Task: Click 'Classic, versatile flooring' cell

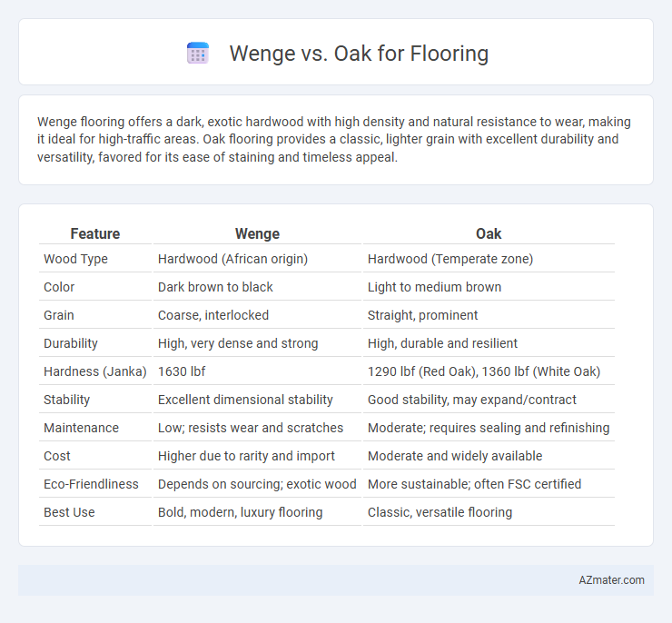Action: (440, 512)
